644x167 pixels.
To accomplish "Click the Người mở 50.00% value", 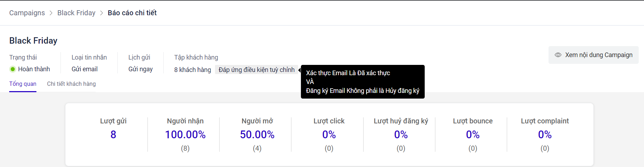I will click(x=257, y=135).
